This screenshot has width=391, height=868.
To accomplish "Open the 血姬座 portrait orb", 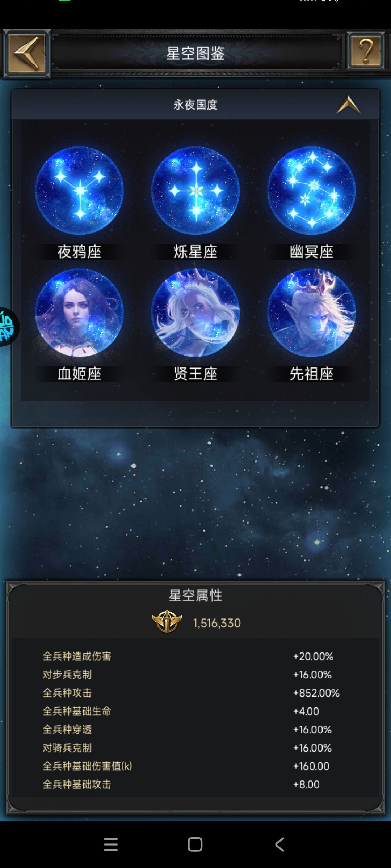I will (79, 312).
